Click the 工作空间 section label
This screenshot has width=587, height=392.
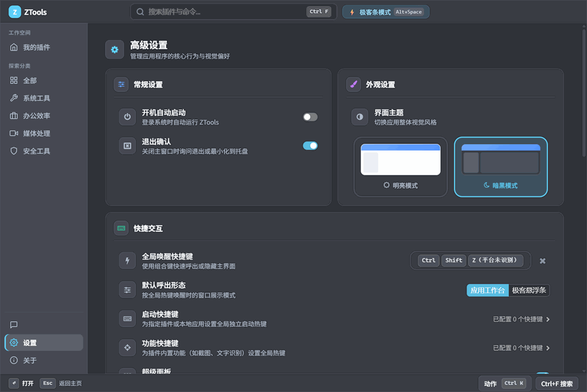coord(19,33)
